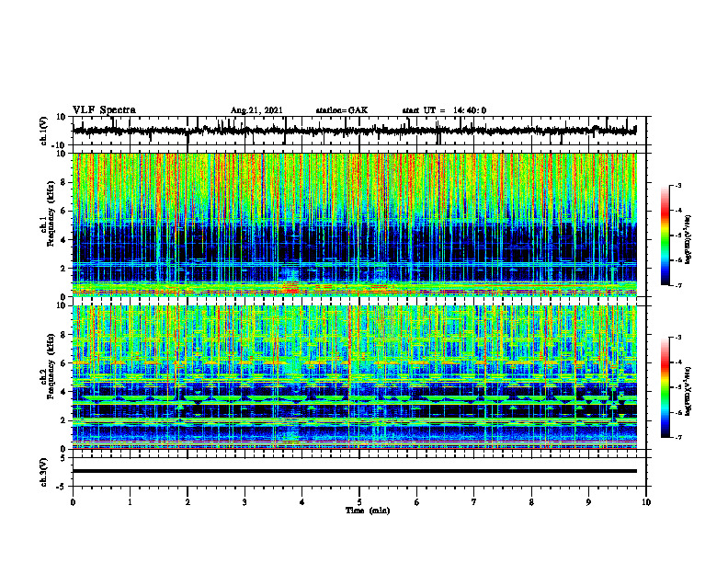
Task: Click time axis tick label "2"
Action: [188, 502]
